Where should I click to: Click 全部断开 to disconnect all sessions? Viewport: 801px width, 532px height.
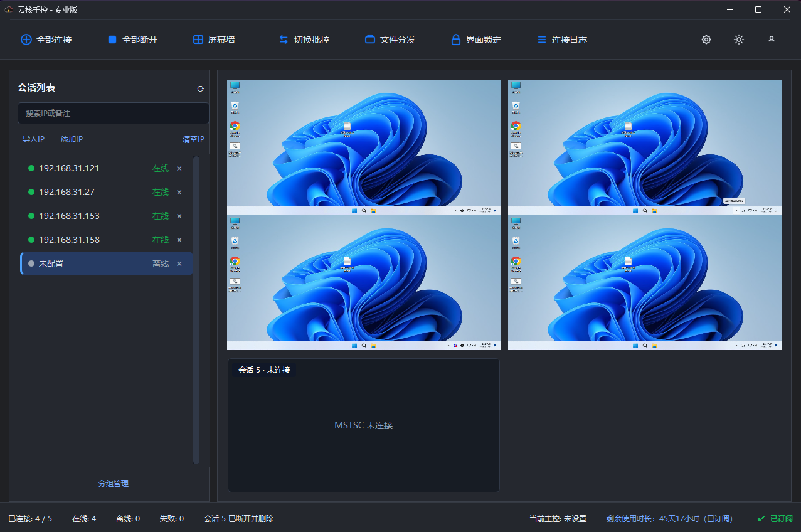[x=132, y=40]
